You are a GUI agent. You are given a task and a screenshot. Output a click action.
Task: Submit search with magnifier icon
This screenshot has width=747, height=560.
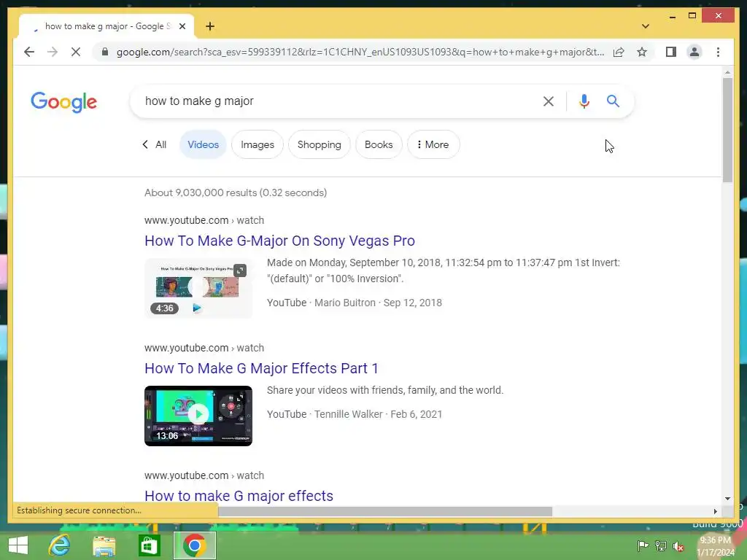click(613, 101)
